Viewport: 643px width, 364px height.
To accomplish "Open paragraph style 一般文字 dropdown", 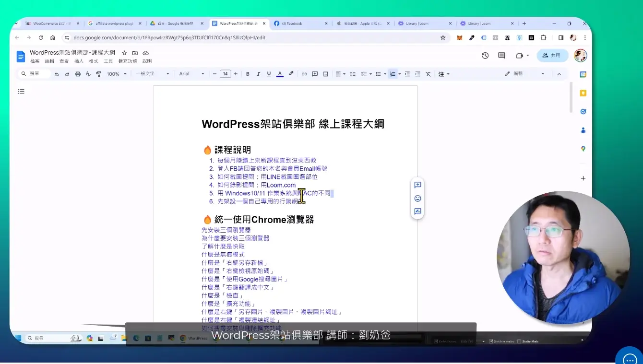I will (153, 74).
